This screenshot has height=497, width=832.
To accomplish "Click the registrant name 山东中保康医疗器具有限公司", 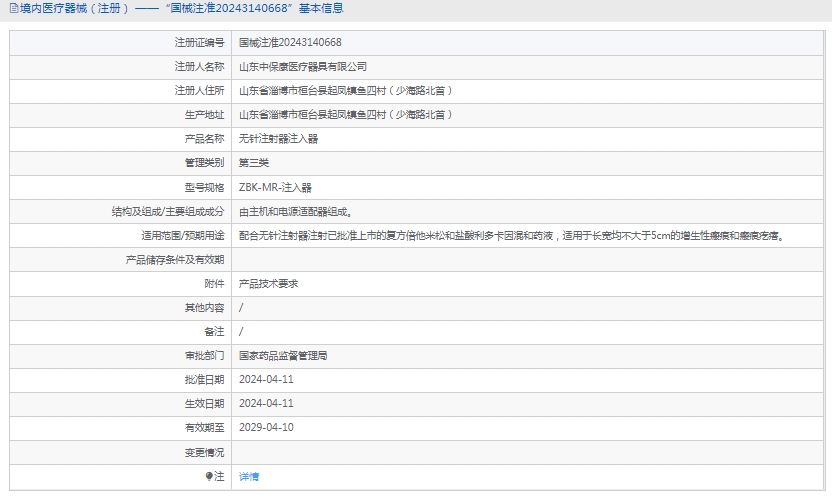I will click(x=303, y=67).
